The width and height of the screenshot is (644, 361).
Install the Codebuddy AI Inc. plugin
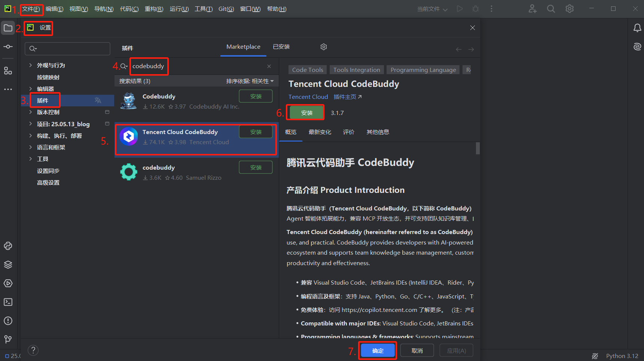pyautogui.click(x=256, y=96)
